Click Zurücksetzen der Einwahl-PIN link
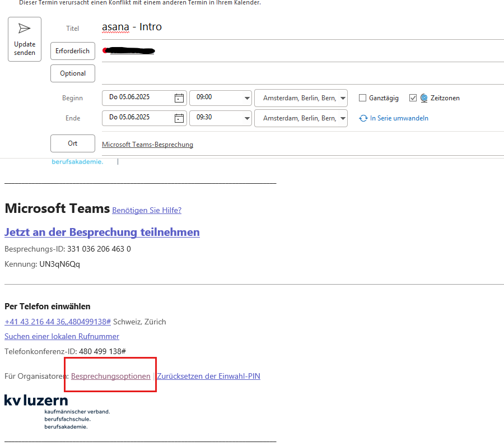The width and height of the screenshot is (504, 446). point(208,376)
